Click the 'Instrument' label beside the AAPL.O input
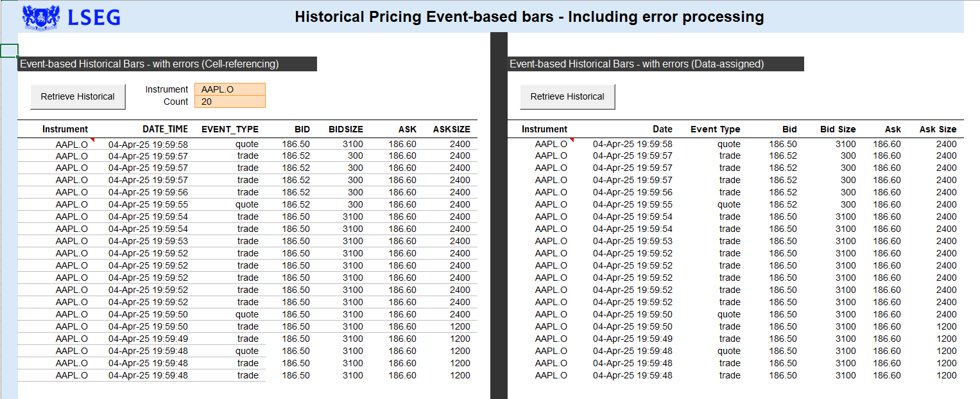The height and width of the screenshot is (399, 980). 167,89
